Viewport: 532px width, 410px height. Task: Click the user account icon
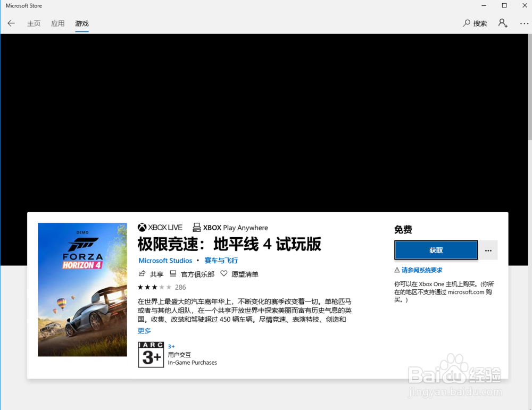(502, 23)
